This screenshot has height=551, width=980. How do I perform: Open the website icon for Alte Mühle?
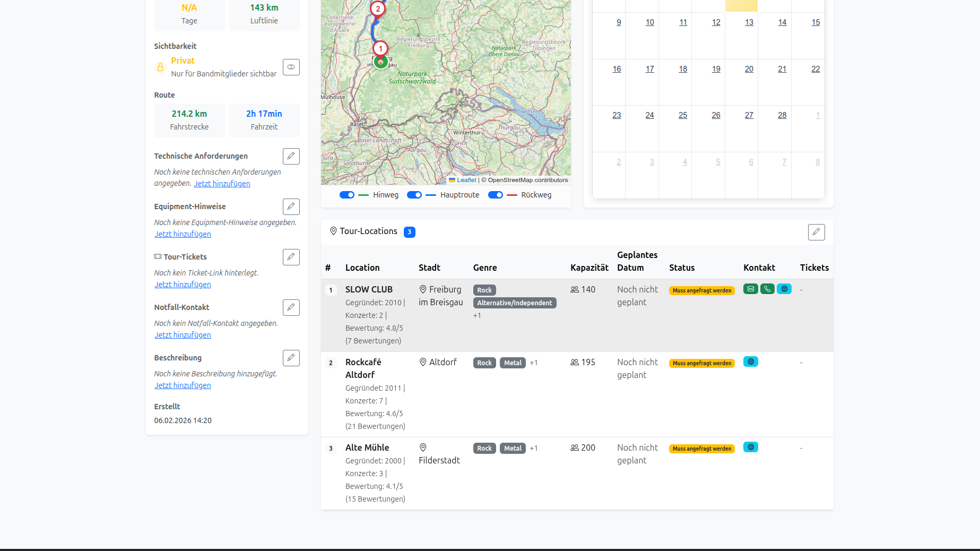pyautogui.click(x=750, y=447)
